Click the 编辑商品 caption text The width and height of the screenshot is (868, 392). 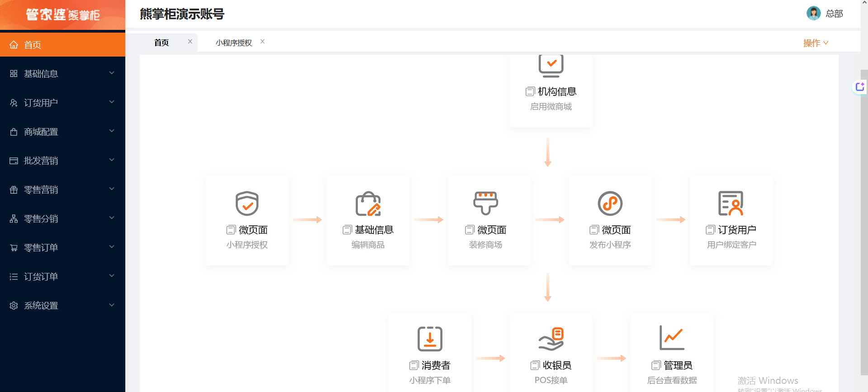(368, 245)
